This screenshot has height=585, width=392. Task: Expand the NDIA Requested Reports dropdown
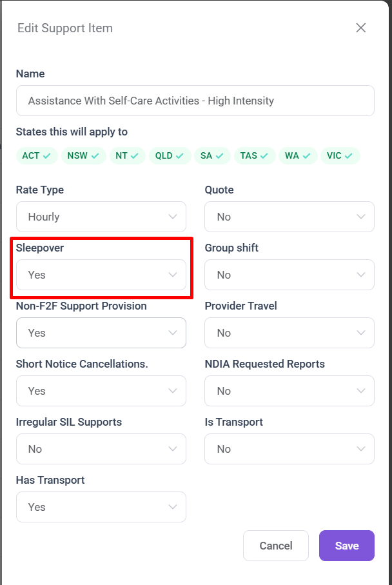pyautogui.click(x=289, y=391)
